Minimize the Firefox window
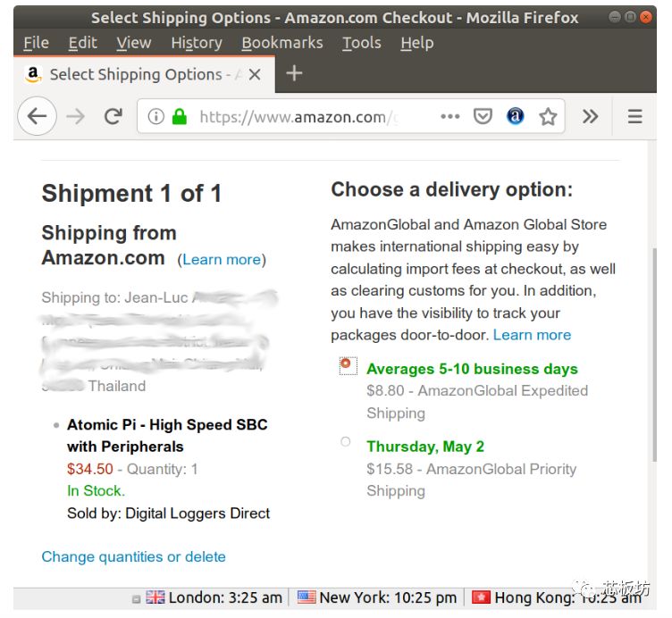 615,17
